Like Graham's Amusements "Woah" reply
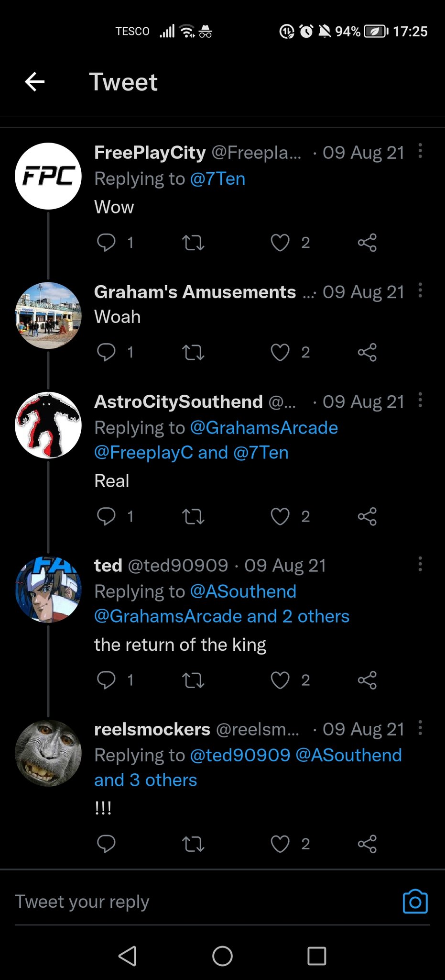Image resolution: width=445 pixels, height=980 pixels. (280, 353)
